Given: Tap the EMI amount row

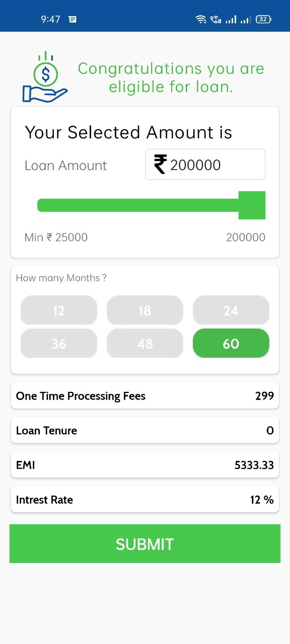Looking at the screenshot, I should tap(145, 465).
